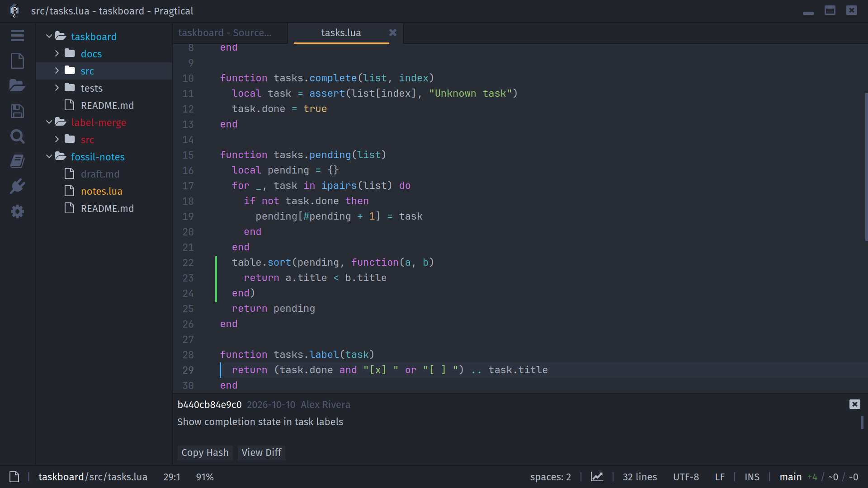Collapse the label-merge project folder
Screen dimensions: 868x488
49,122
